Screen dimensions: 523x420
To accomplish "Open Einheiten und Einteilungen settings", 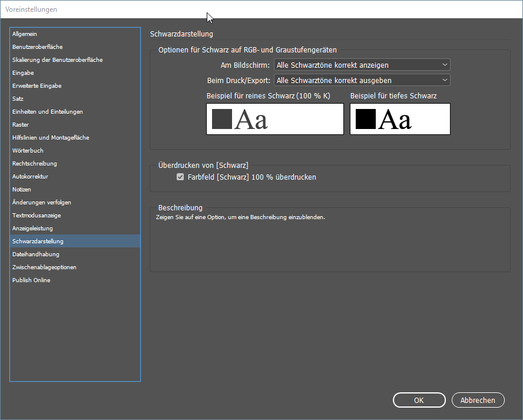I will point(75,112).
